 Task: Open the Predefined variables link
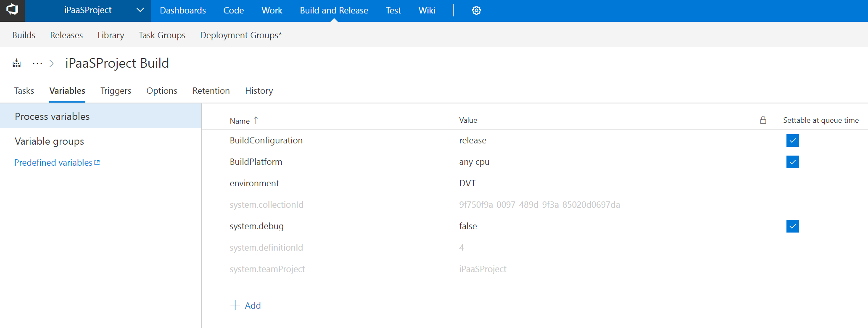(x=53, y=163)
